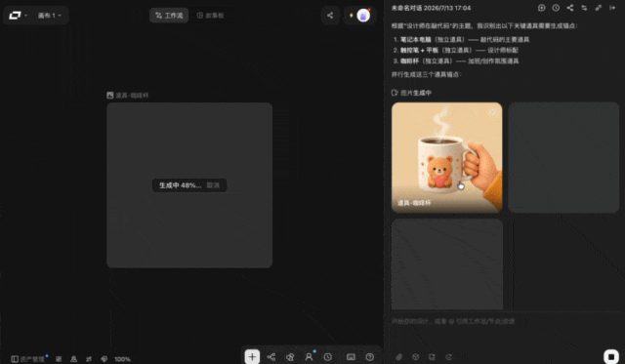Stop generation with the white stop button
Viewport: 625px width, 364px height.
(611, 356)
